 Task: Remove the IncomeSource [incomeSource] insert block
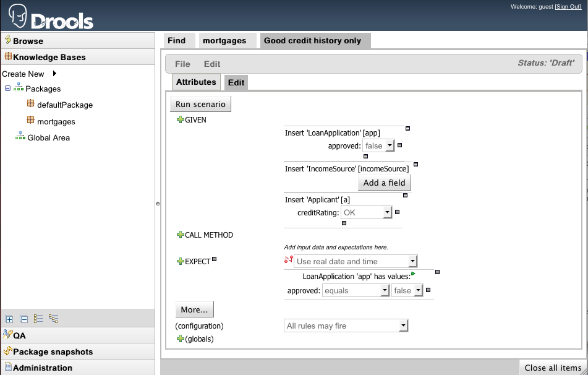pos(415,164)
